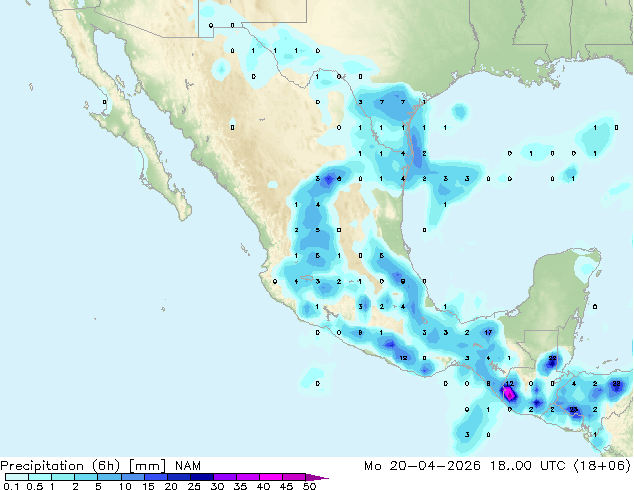Click the 25–30 mm dark blue swatch

coord(201,477)
